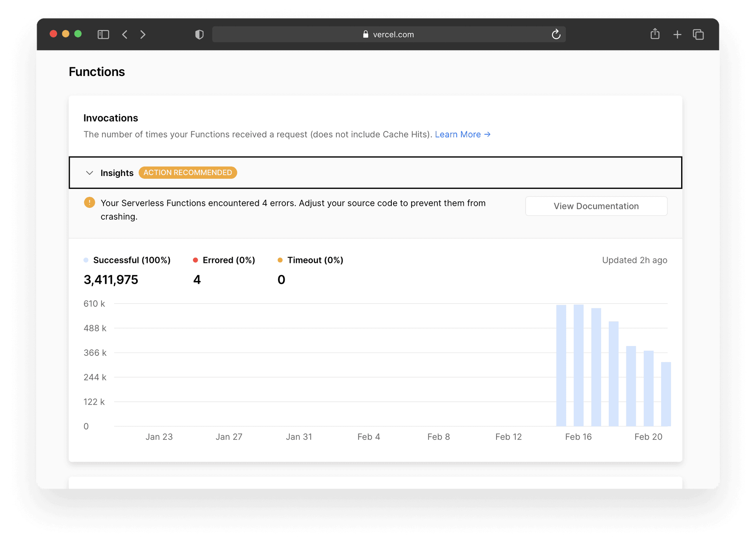Minimize the window with yellow button
The height and width of the screenshot is (544, 756).
(66, 34)
